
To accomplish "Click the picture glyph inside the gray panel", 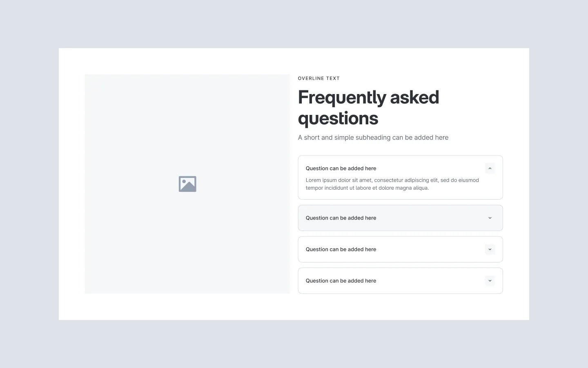I will pos(187,184).
